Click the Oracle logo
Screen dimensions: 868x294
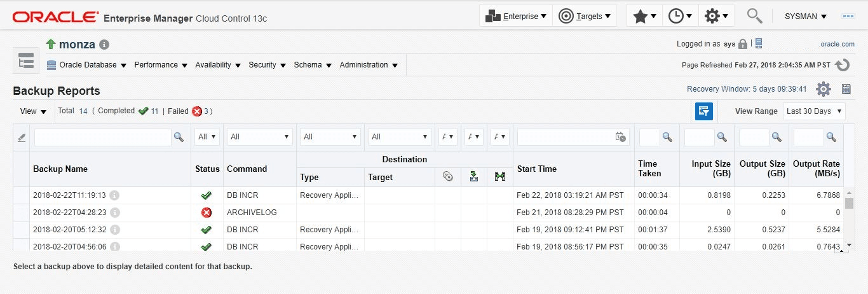point(55,17)
